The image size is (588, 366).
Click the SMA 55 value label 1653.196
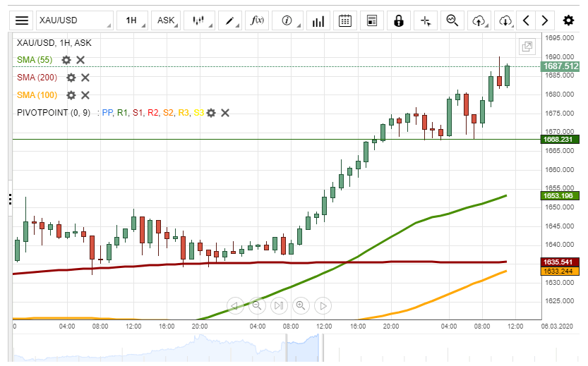560,196
